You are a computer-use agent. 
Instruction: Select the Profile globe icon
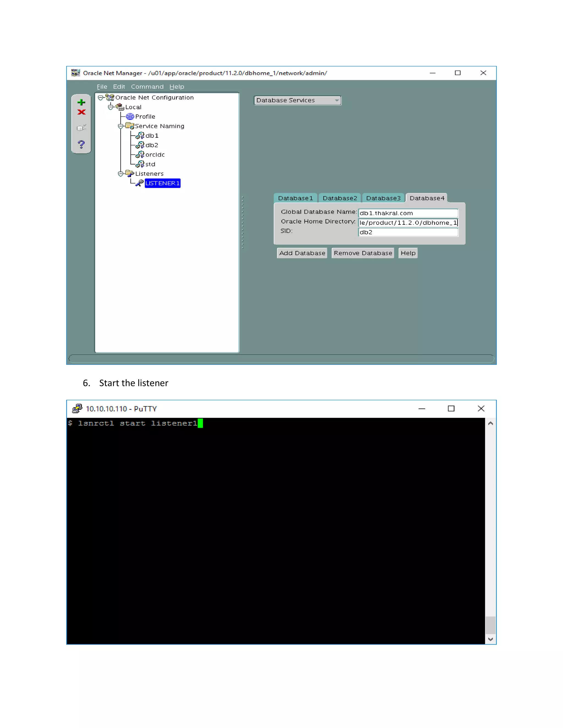(130, 117)
